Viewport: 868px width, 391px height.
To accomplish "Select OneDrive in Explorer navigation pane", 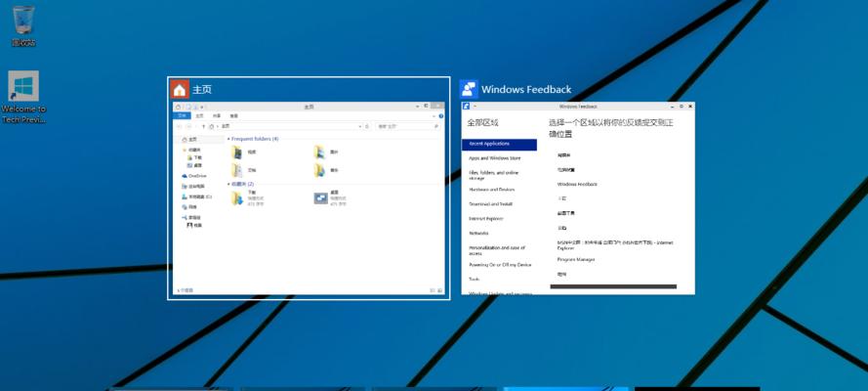I will click(x=194, y=176).
